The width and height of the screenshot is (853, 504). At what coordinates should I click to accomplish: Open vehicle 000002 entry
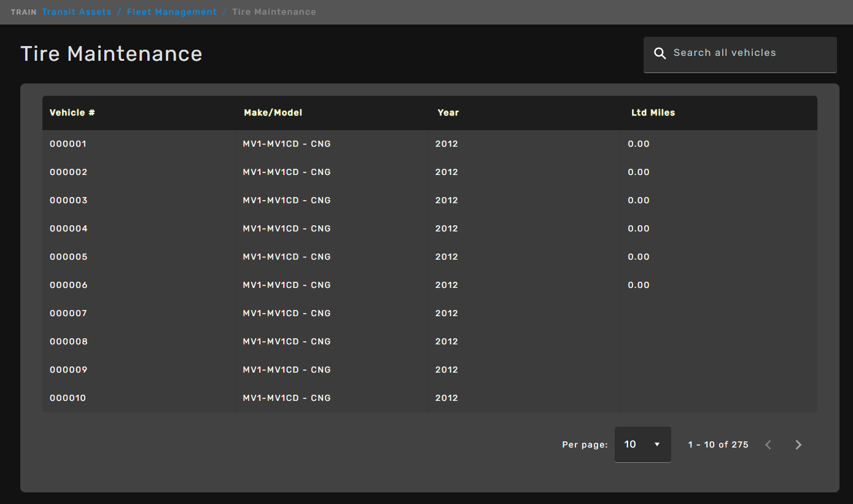click(x=68, y=173)
